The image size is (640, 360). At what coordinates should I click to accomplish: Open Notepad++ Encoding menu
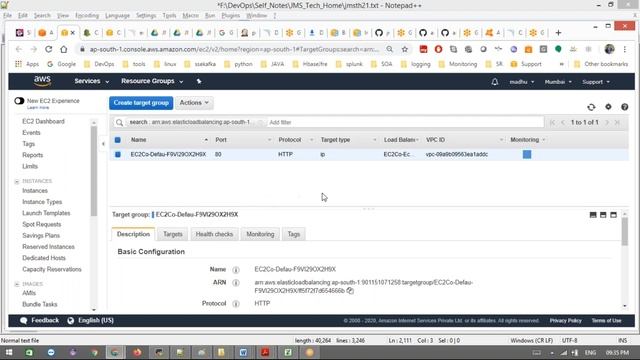coord(87,16)
